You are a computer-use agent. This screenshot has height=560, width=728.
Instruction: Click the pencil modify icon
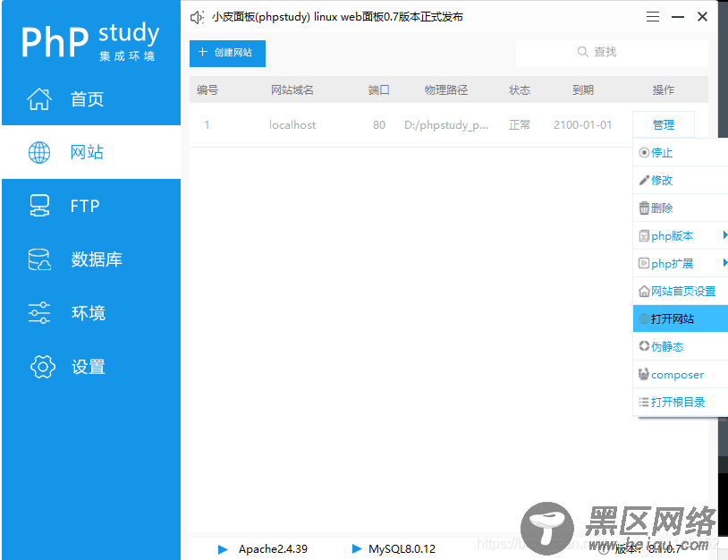pyautogui.click(x=644, y=180)
